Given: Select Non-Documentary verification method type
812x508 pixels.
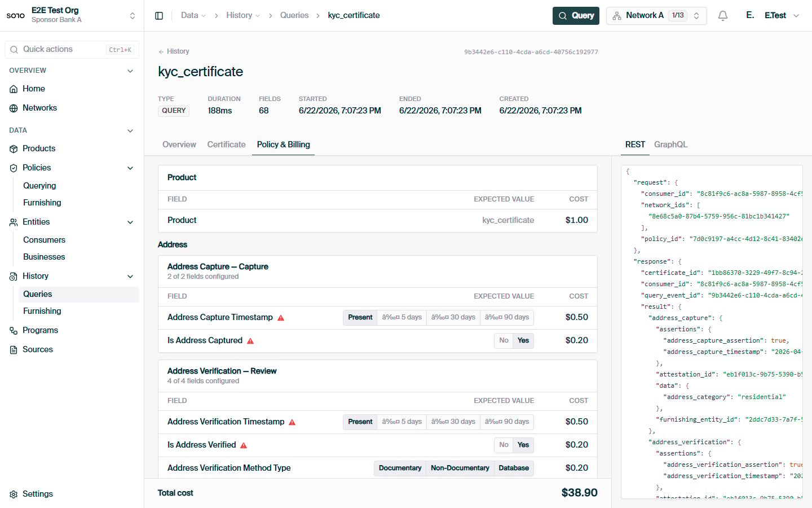Looking at the screenshot, I should click(x=460, y=468).
